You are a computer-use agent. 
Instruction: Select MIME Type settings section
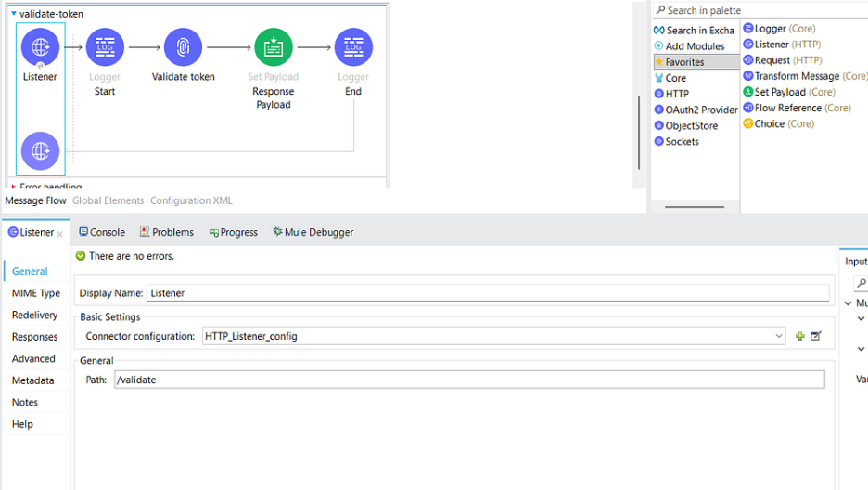36,293
